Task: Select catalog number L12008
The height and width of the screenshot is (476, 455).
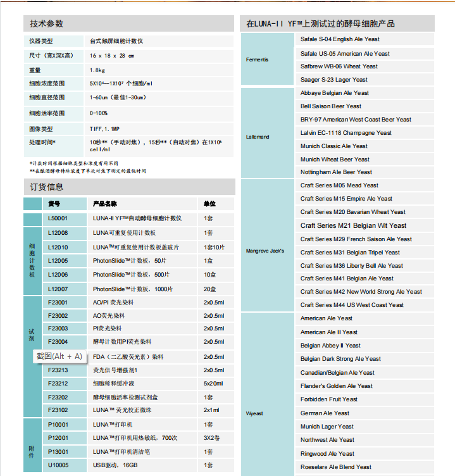Action: 58,233
